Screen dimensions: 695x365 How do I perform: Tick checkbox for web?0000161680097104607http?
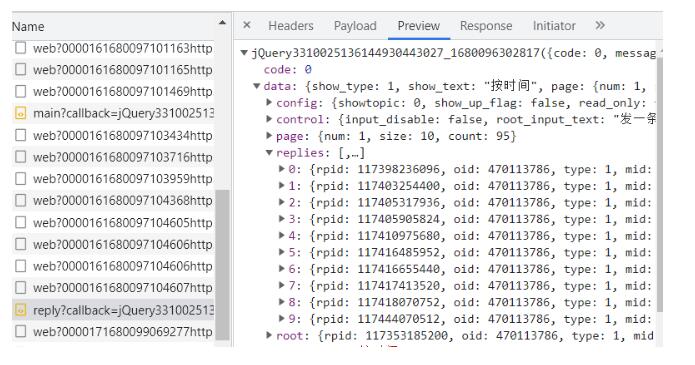tap(20, 288)
